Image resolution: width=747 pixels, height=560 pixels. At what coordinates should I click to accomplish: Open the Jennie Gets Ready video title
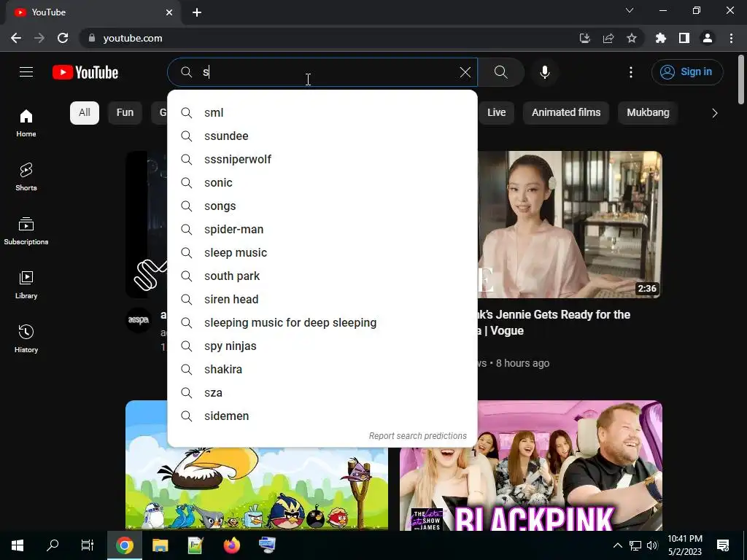point(554,322)
